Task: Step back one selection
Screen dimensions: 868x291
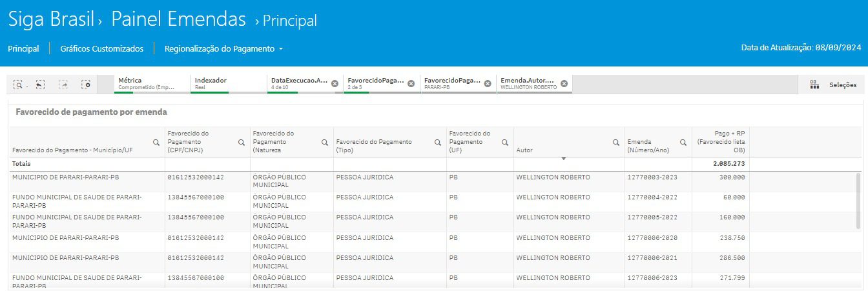Action: (40, 85)
